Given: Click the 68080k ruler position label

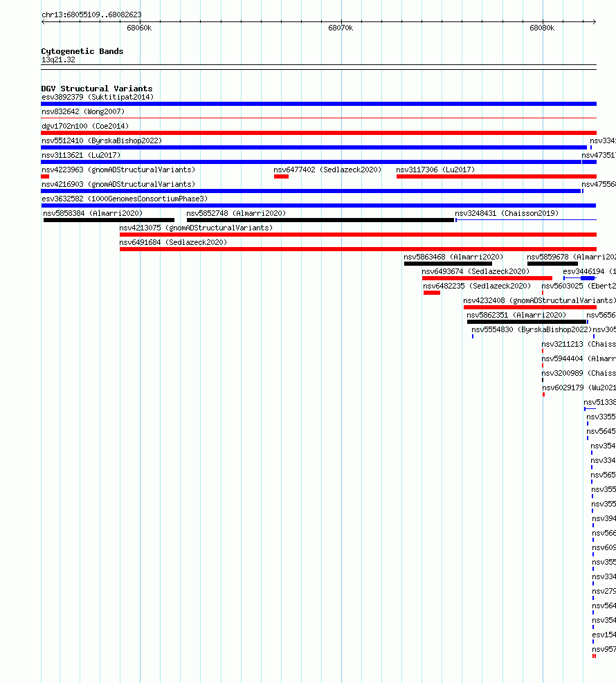Looking at the screenshot, I should (542, 28).
